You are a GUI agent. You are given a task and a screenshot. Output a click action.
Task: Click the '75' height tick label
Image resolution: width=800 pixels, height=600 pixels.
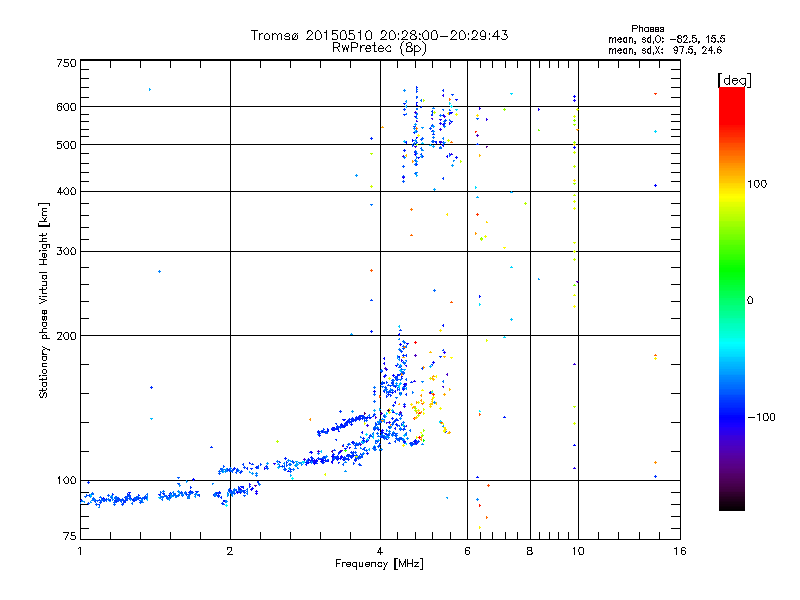[70, 536]
